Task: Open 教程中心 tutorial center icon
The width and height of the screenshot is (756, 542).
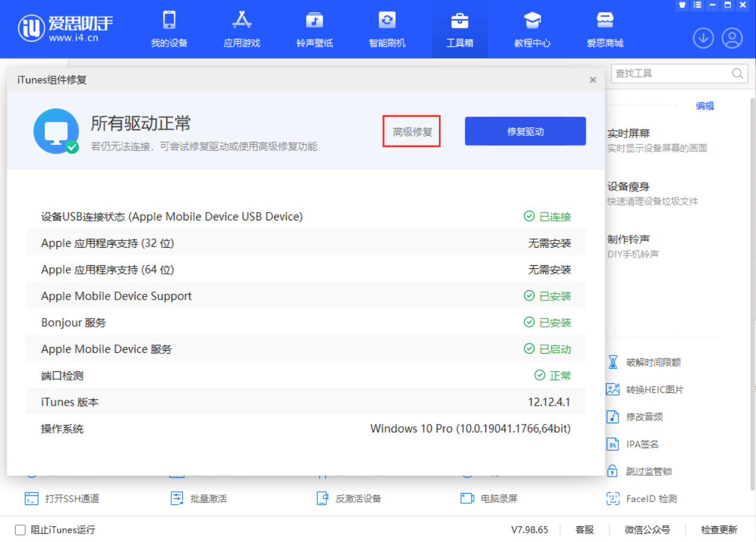Action: [532, 21]
